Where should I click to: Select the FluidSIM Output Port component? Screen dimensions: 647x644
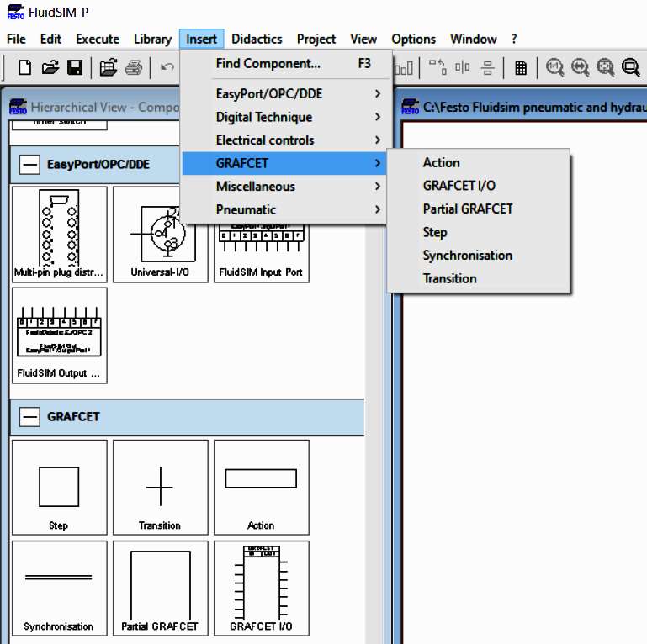pos(60,335)
